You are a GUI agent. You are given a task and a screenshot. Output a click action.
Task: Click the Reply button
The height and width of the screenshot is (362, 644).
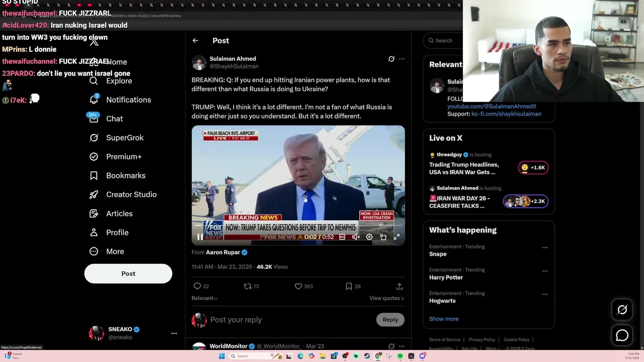tap(390, 320)
